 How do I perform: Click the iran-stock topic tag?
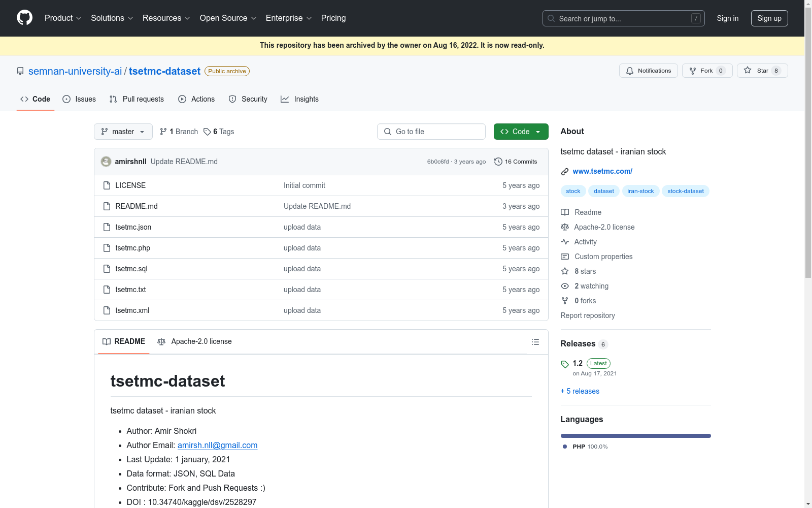[x=640, y=191]
